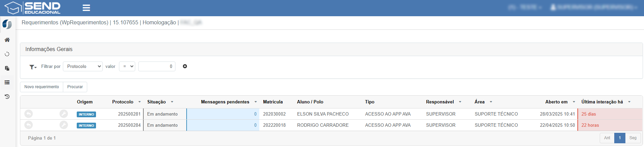Click Novo requerimento button
Viewport: 644px width, 147px height.
[x=42, y=87]
